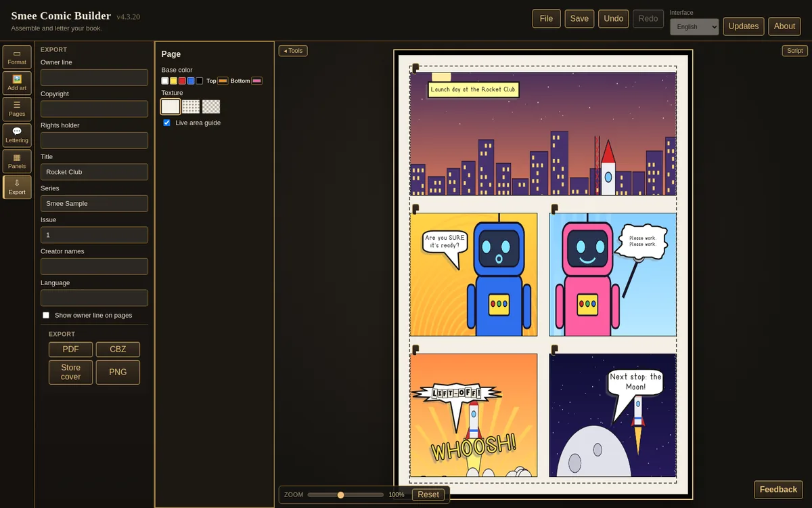Click the Rights holder input field
The width and height of the screenshot is (812, 508).
click(94, 140)
